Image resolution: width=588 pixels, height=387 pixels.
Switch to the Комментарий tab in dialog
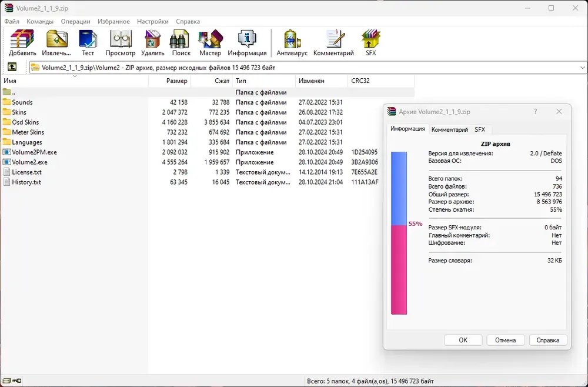click(450, 129)
